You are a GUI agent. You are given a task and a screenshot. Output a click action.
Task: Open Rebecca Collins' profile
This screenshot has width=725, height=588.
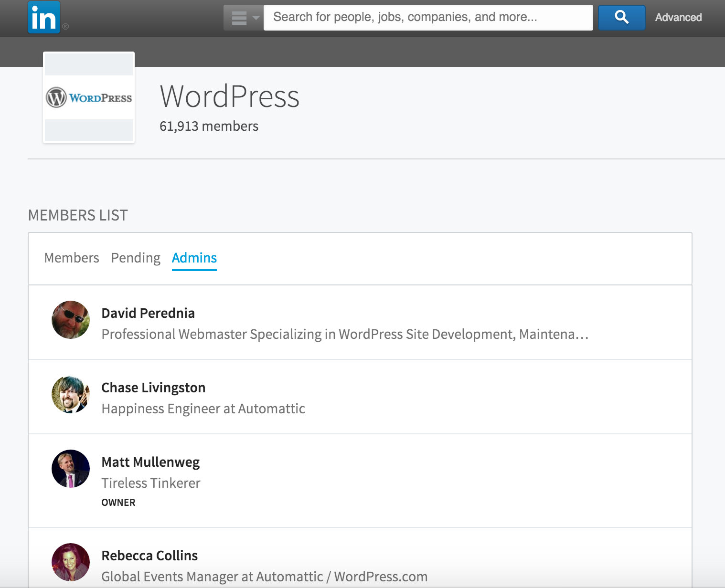(149, 555)
